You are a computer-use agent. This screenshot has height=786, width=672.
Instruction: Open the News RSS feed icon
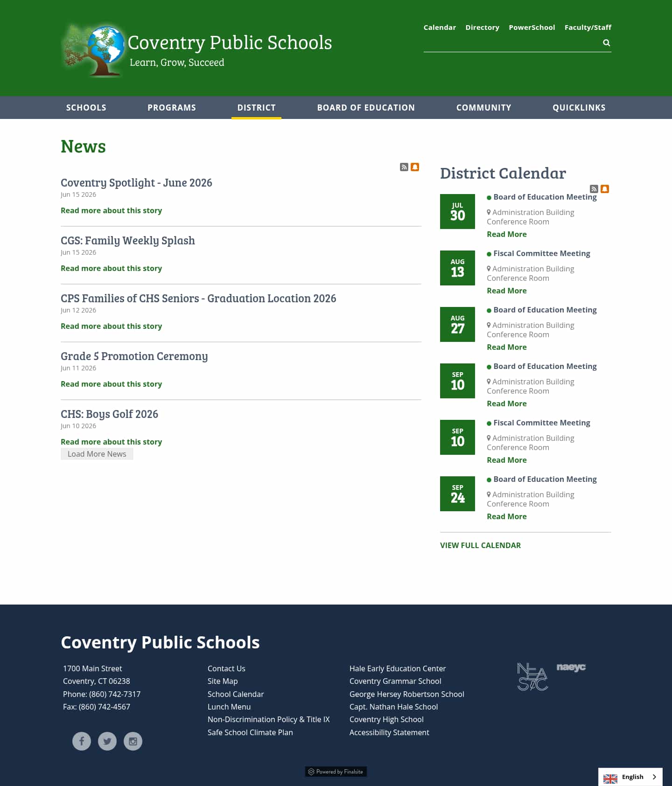404,167
